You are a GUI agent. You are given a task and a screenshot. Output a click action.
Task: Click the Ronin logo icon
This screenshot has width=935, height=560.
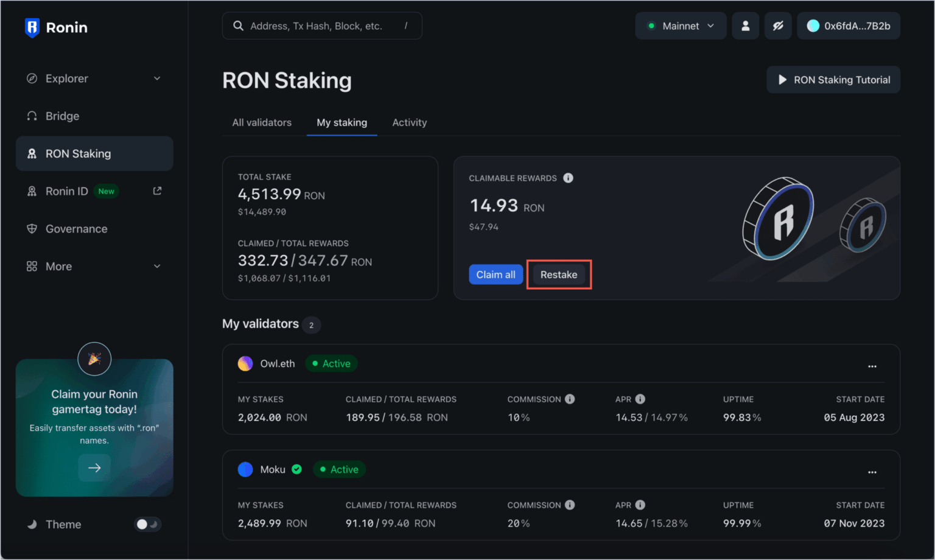point(32,27)
